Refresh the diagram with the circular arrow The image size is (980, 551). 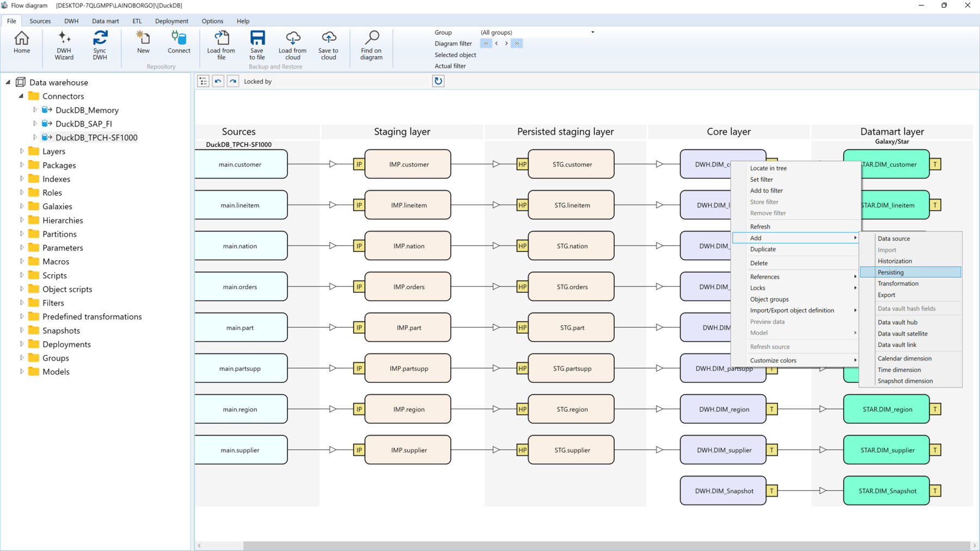coord(438,81)
